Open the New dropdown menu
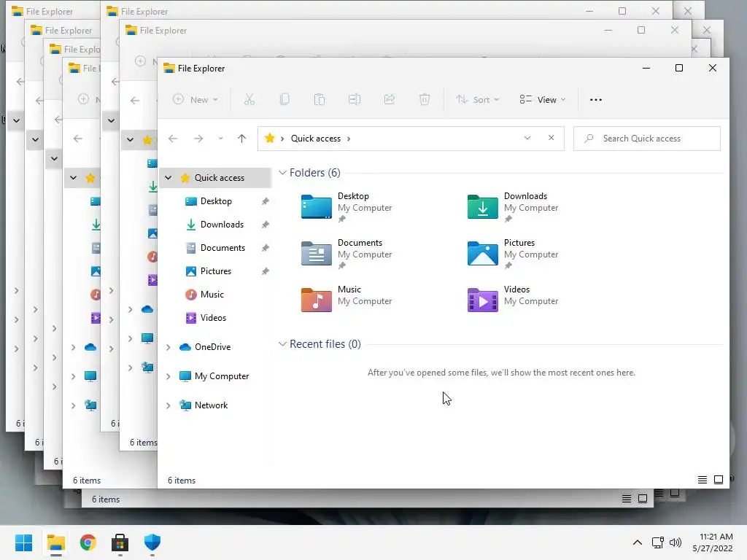This screenshot has width=747, height=560. pos(196,99)
